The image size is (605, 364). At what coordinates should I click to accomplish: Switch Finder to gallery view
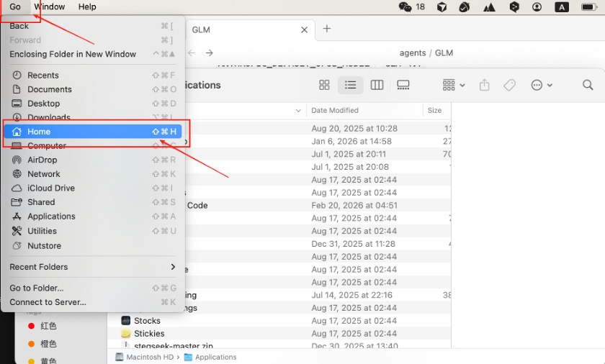pyautogui.click(x=403, y=85)
